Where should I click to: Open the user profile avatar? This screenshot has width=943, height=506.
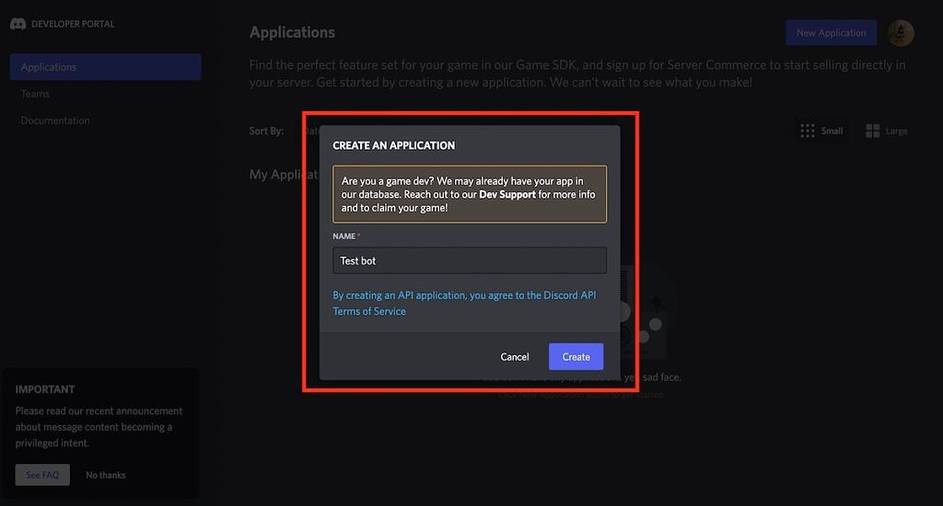point(900,33)
